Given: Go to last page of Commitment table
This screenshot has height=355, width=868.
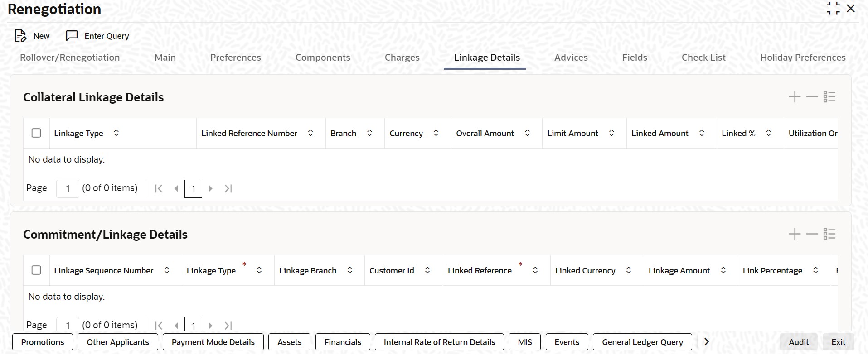Looking at the screenshot, I should click(228, 326).
